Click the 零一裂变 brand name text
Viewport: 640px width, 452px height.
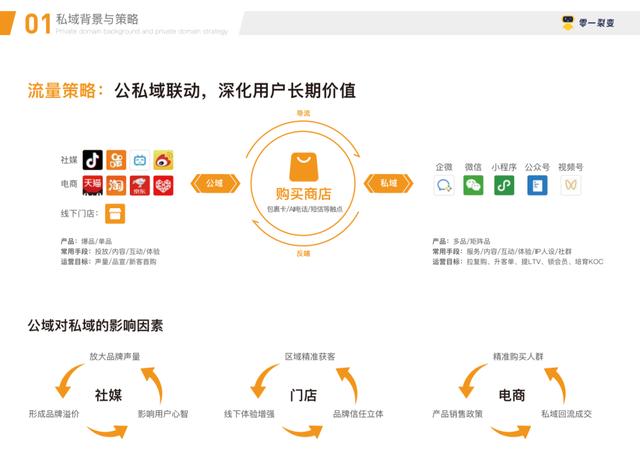pyautogui.click(x=596, y=23)
